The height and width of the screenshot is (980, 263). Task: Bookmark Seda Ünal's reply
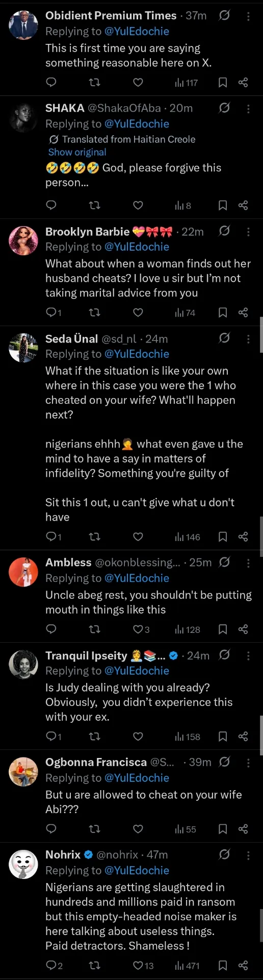223,536
